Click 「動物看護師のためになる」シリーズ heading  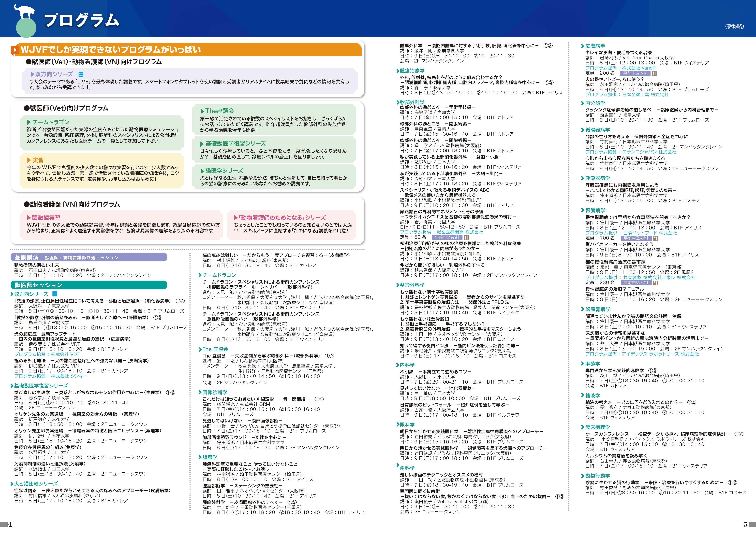click(x=282, y=218)
